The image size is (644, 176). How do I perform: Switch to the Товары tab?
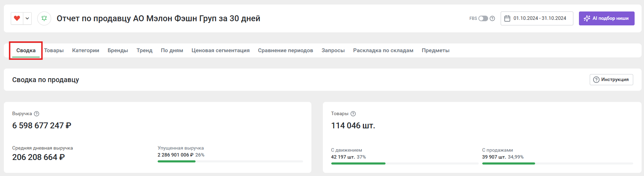tap(54, 50)
